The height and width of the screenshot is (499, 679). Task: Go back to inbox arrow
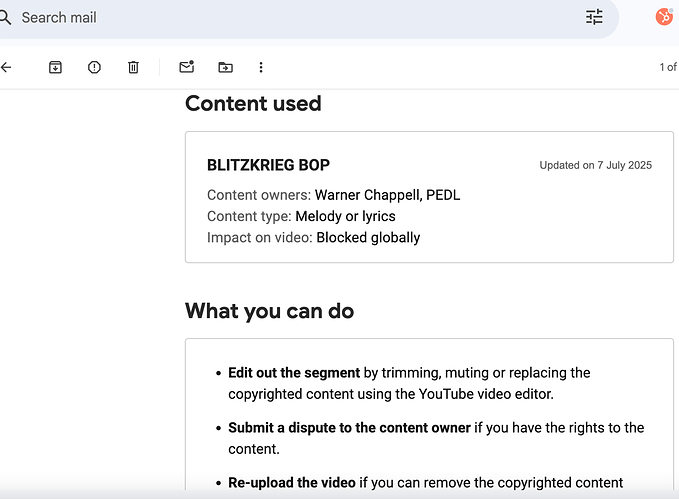(6, 67)
